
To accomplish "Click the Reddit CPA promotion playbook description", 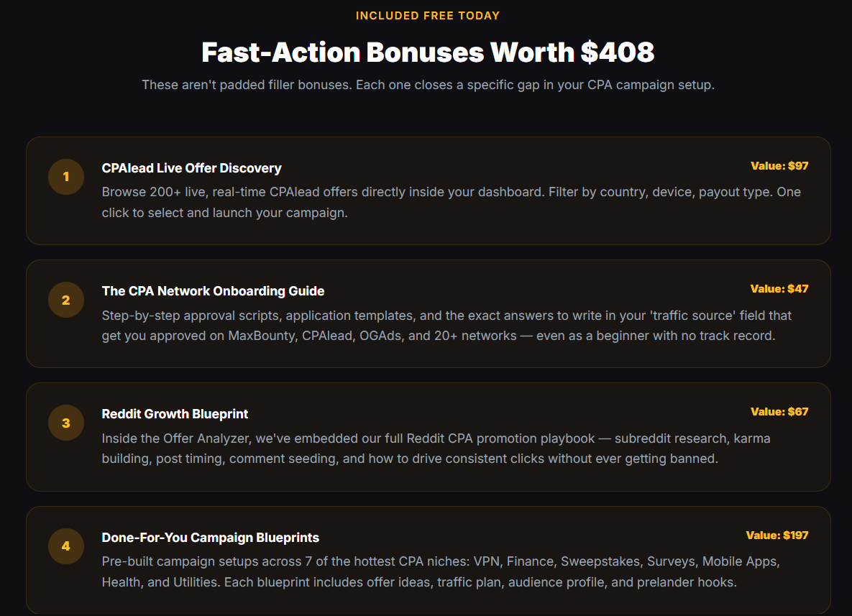I will (x=436, y=448).
